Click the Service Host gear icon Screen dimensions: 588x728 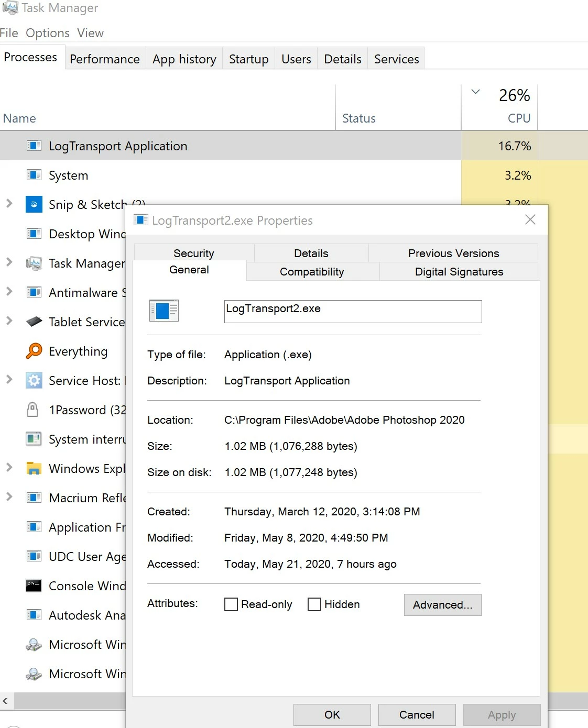[34, 380]
